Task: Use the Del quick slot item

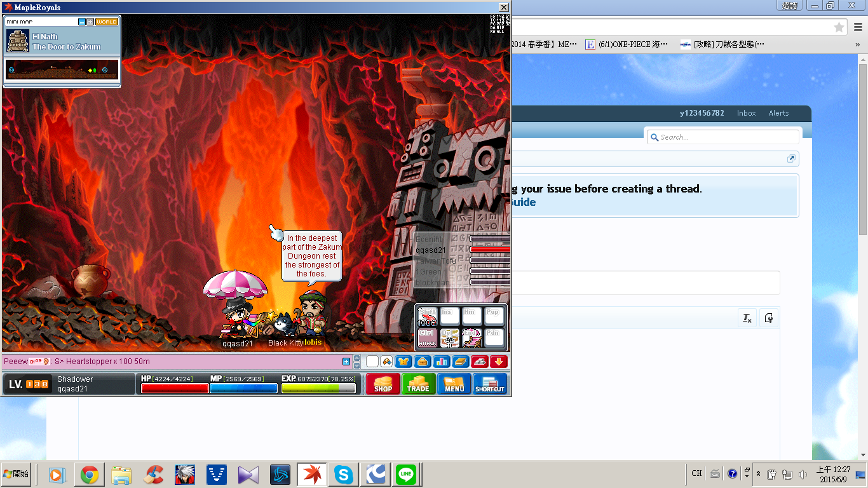Action: [x=450, y=338]
